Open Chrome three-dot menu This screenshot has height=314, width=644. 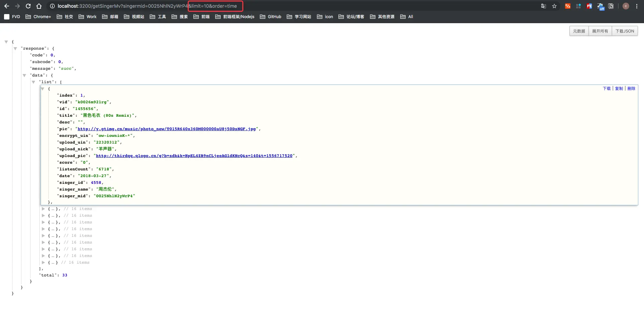click(637, 6)
